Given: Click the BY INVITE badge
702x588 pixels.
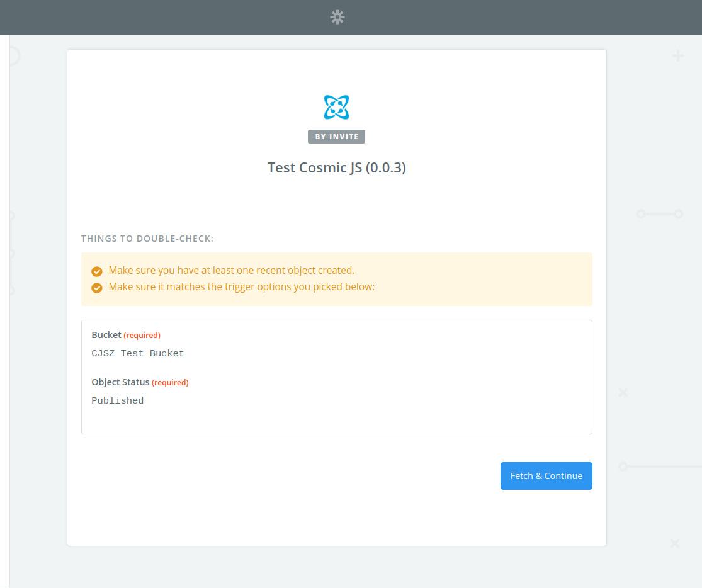Looking at the screenshot, I should 336,137.
